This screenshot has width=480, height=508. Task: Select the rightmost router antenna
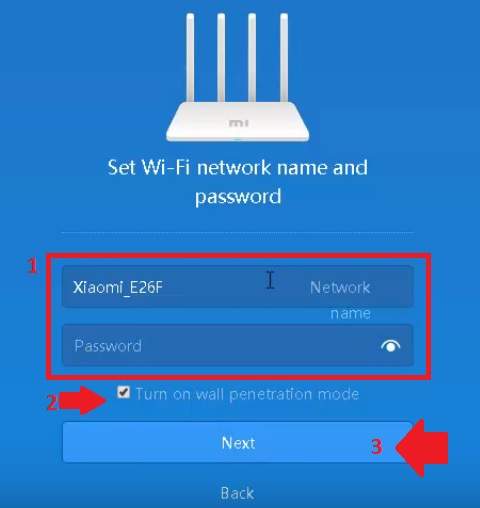click(284, 57)
